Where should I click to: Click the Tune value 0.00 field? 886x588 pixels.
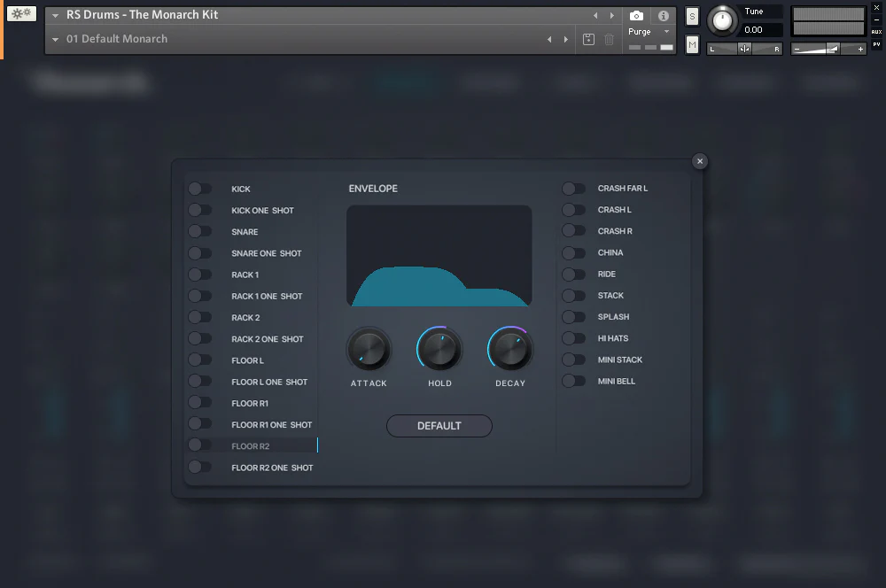pyautogui.click(x=762, y=29)
